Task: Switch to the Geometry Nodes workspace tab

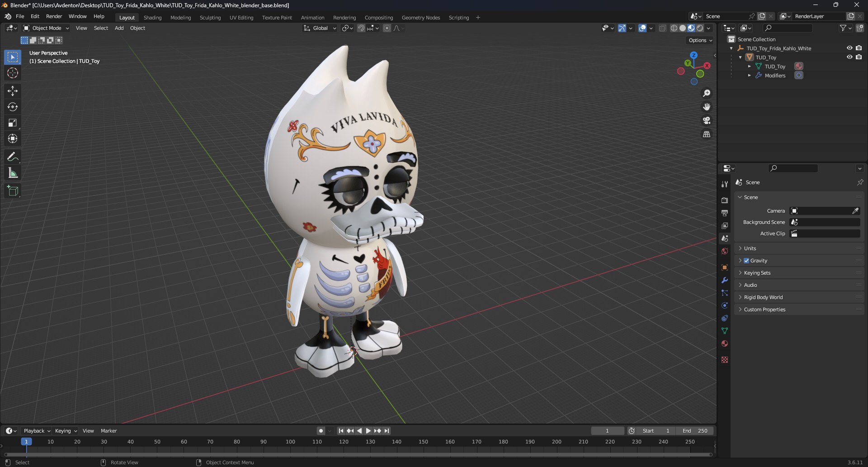Action: click(420, 18)
